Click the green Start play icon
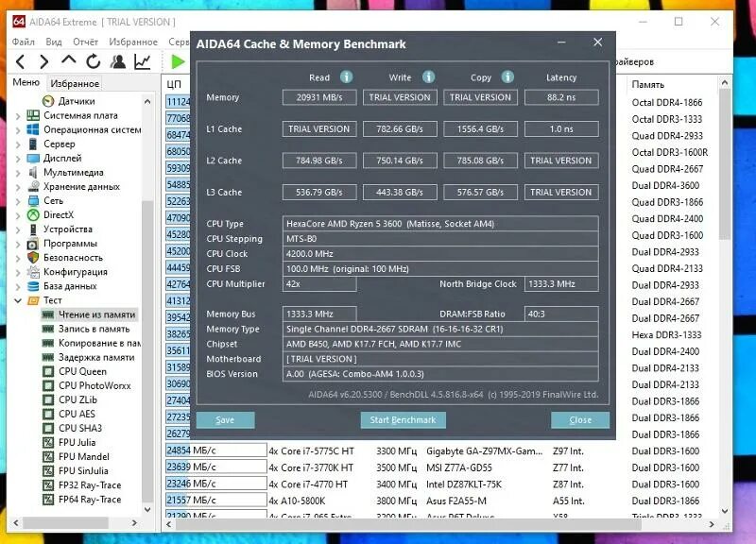Image resolution: width=756 pixels, height=544 pixels. coord(178,61)
